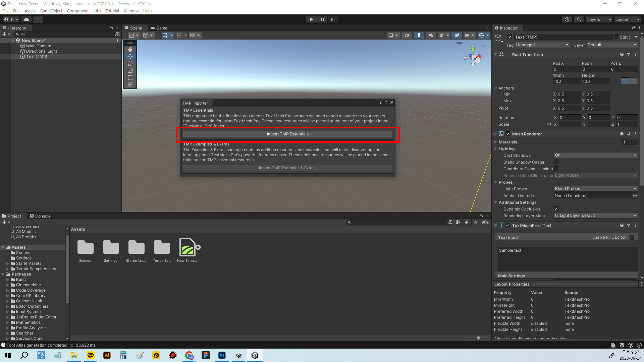Select the Project tab

click(12, 216)
